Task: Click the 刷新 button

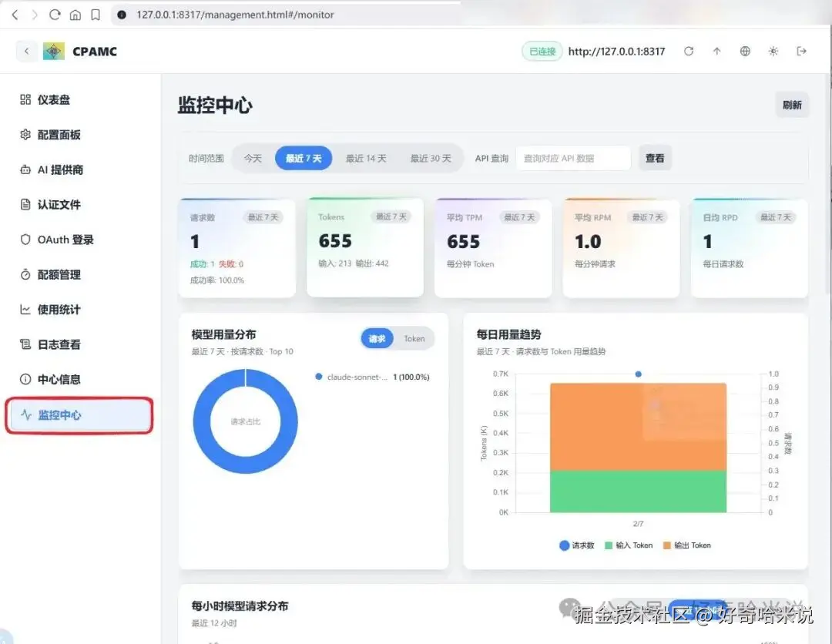Action: [792, 105]
